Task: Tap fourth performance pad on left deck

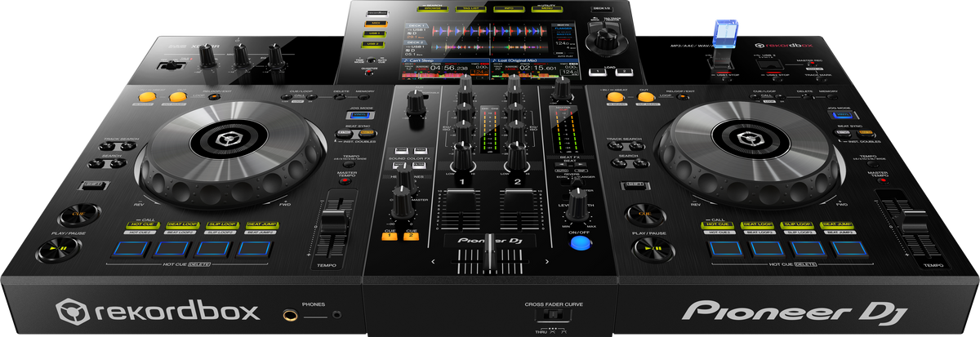Action: 253,250
